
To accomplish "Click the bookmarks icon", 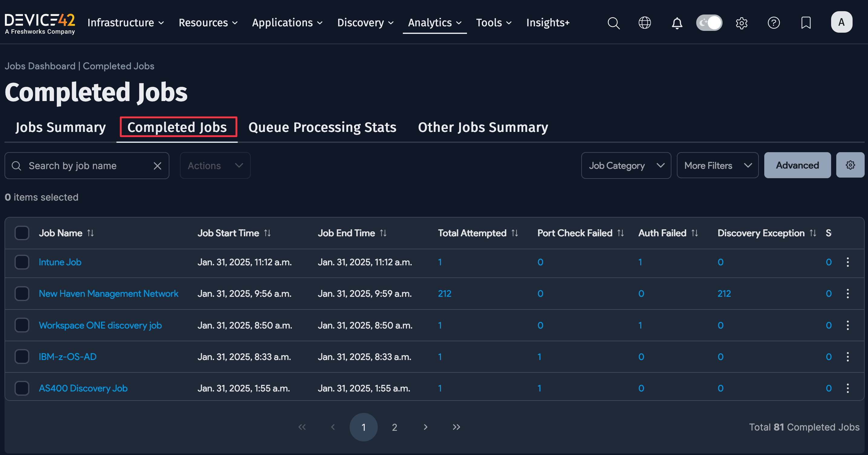I will click(806, 23).
